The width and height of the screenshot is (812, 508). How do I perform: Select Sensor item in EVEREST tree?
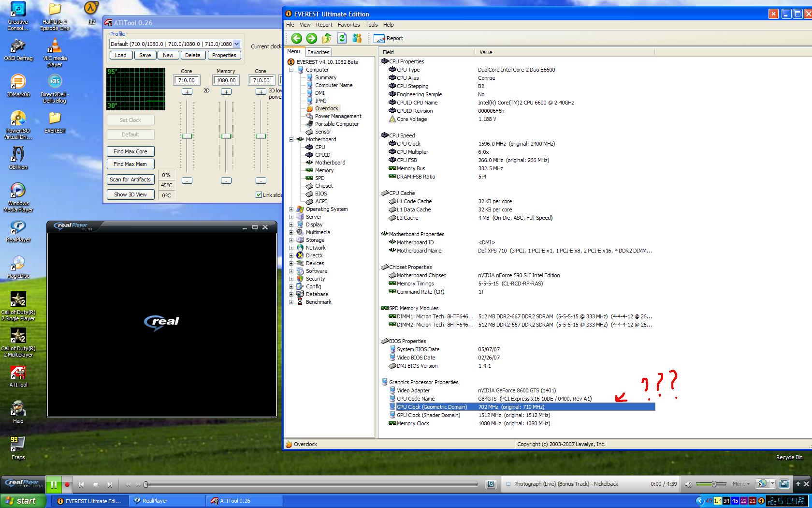(x=323, y=132)
